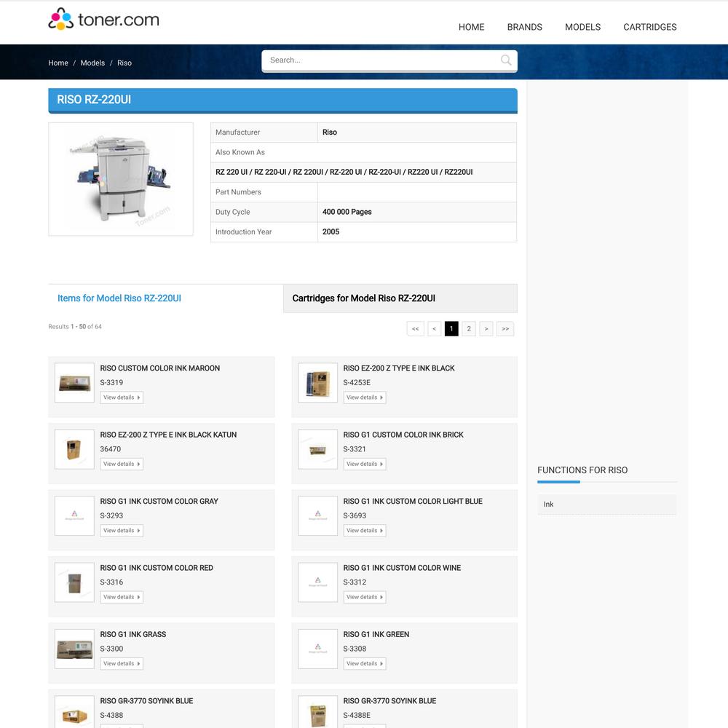View details for S-3321 Brick ink
The height and width of the screenshot is (728, 728).
pos(365,464)
